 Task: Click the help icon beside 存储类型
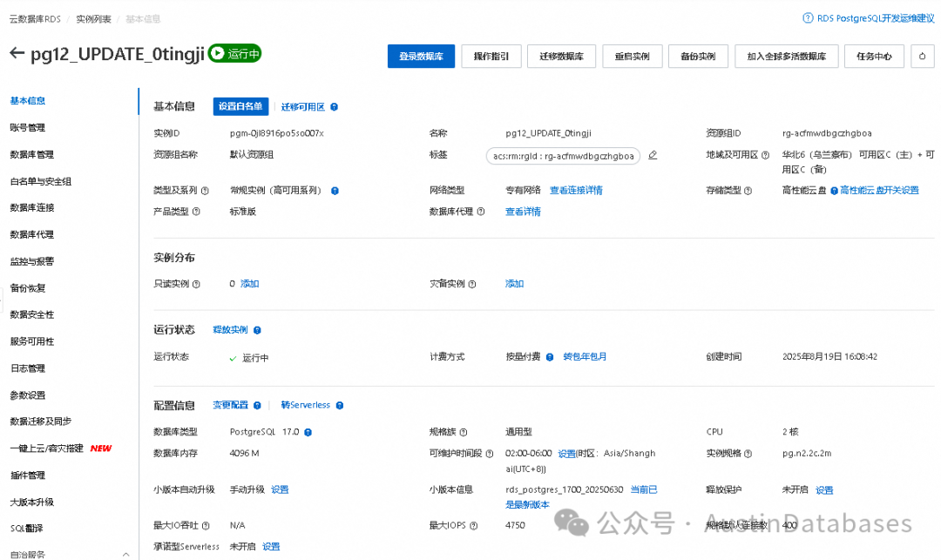click(x=748, y=191)
